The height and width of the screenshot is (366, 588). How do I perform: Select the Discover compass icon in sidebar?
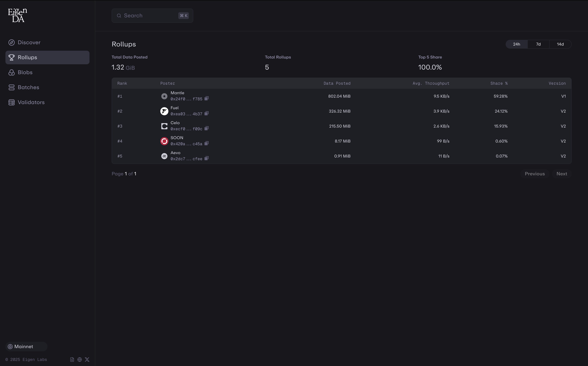click(x=11, y=42)
